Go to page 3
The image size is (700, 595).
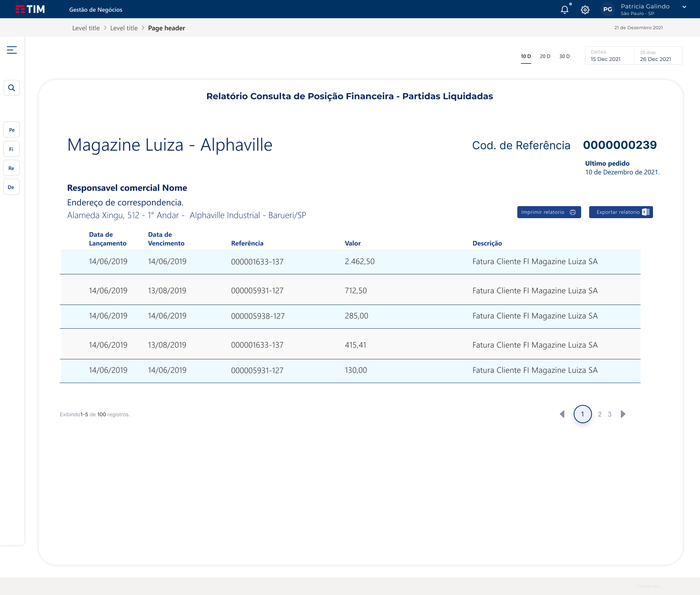610,414
